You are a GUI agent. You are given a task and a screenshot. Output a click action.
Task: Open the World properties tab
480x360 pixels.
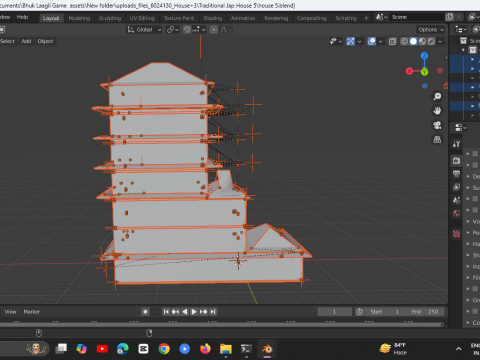(456, 213)
